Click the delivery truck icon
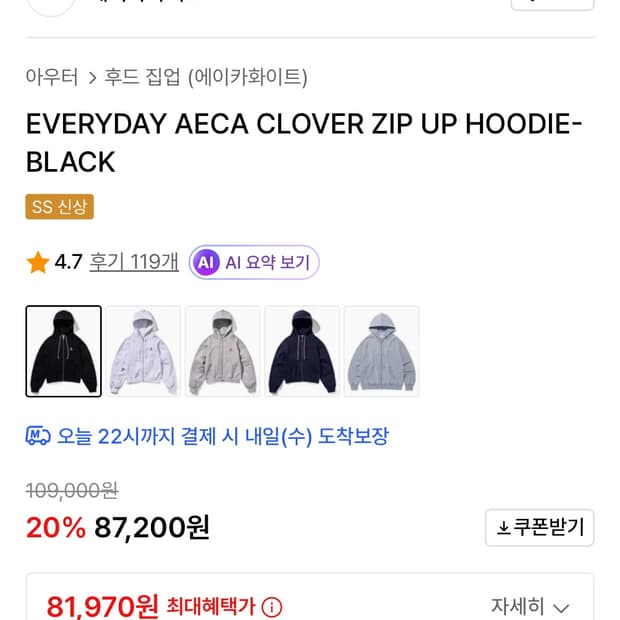 click(38, 436)
